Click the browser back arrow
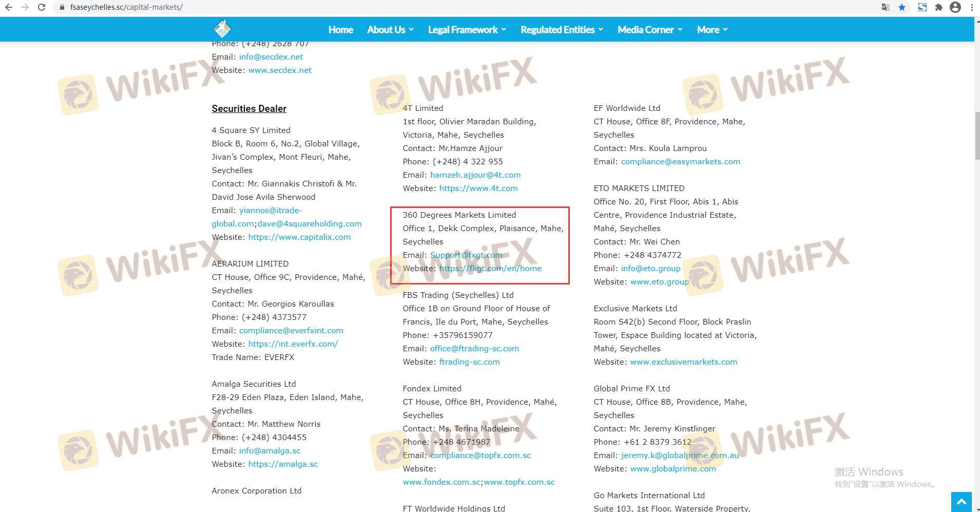 pos(9,7)
